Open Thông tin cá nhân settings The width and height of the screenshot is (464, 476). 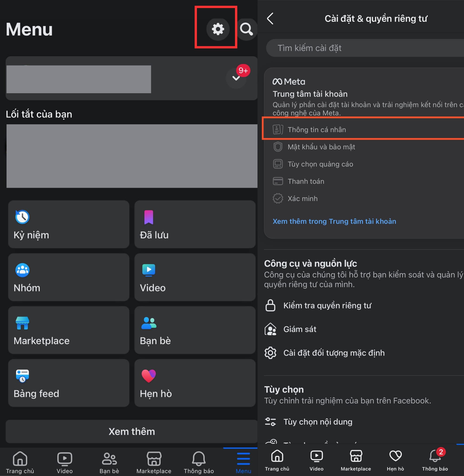click(x=361, y=130)
